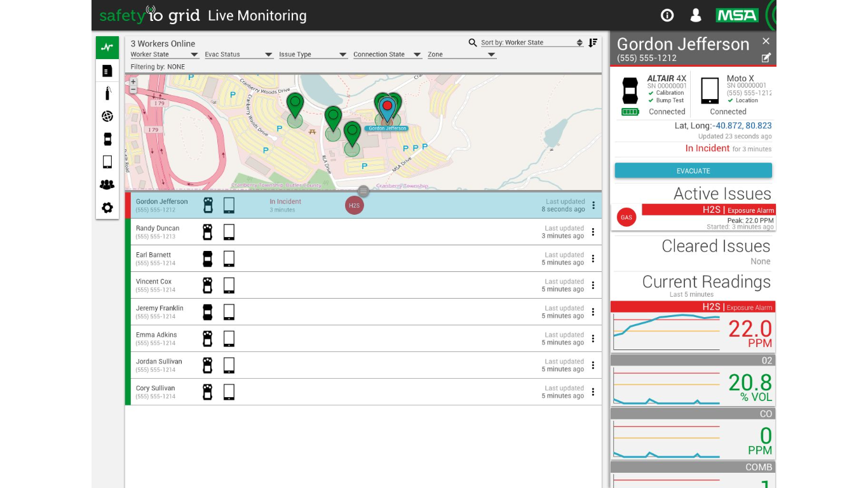The height and width of the screenshot is (488, 868).
Task: Click the info icon in the top bar
Action: tap(667, 15)
